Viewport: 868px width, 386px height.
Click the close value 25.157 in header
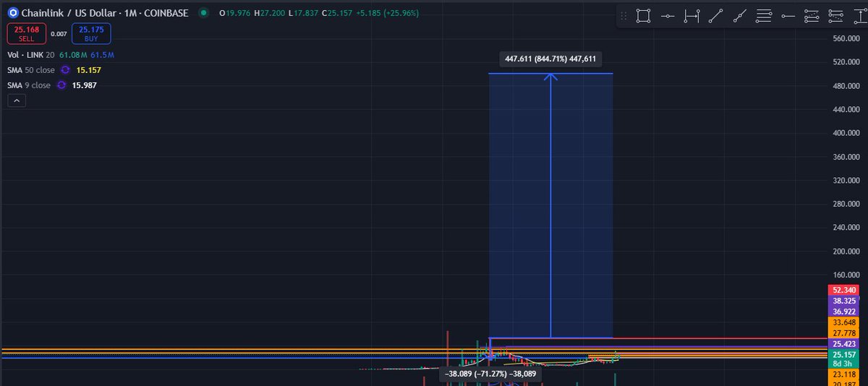pyautogui.click(x=339, y=13)
